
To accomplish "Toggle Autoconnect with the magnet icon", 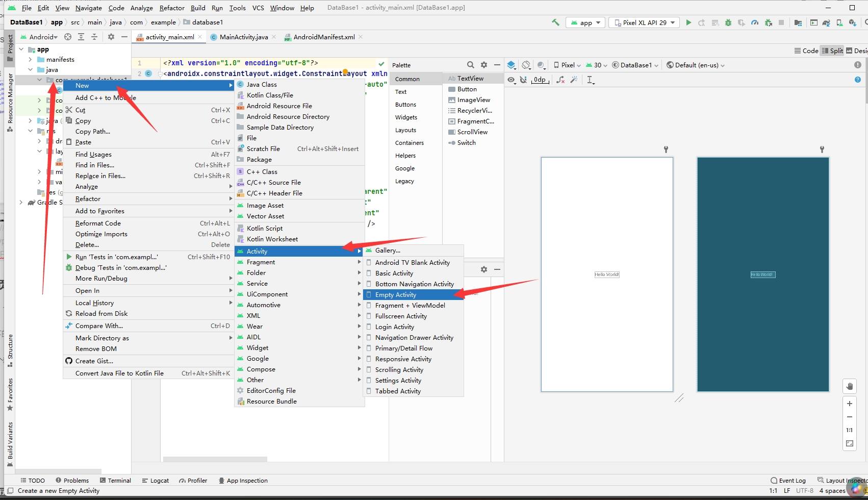I will pyautogui.click(x=523, y=80).
